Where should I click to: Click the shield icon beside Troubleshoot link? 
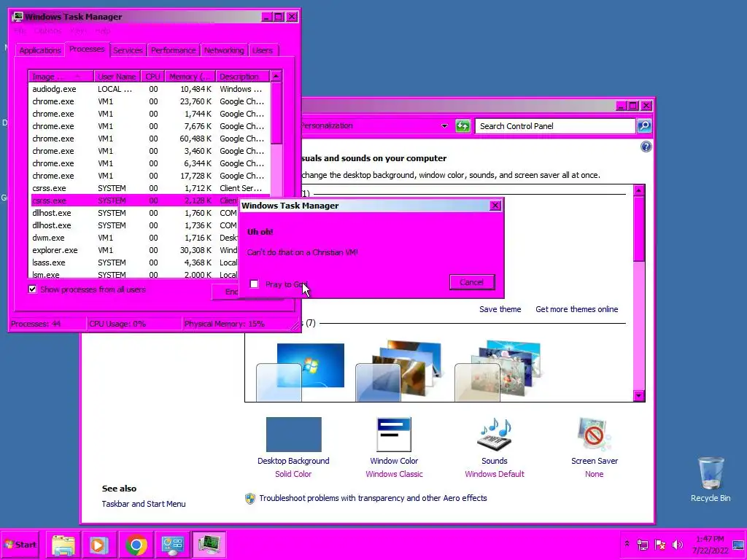pyautogui.click(x=250, y=499)
